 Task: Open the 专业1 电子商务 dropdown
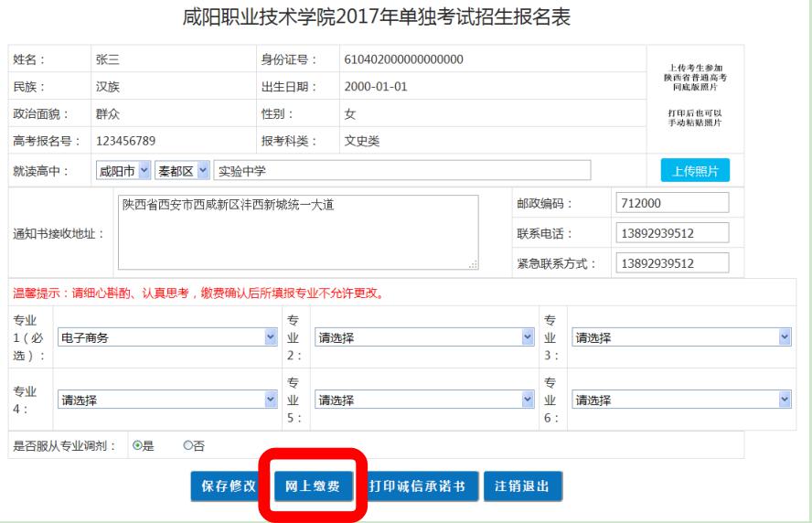tap(167, 337)
